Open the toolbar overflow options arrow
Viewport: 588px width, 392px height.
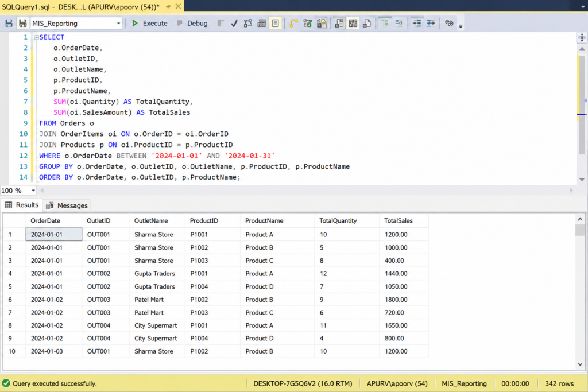point(461,26)
